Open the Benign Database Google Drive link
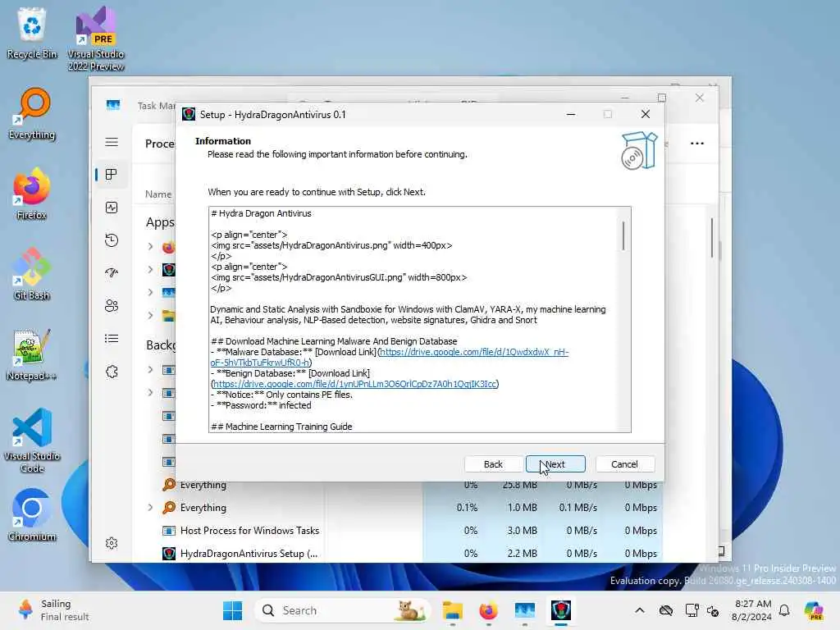This screenshot has width=840, height=630. click(x=354, y=384)
